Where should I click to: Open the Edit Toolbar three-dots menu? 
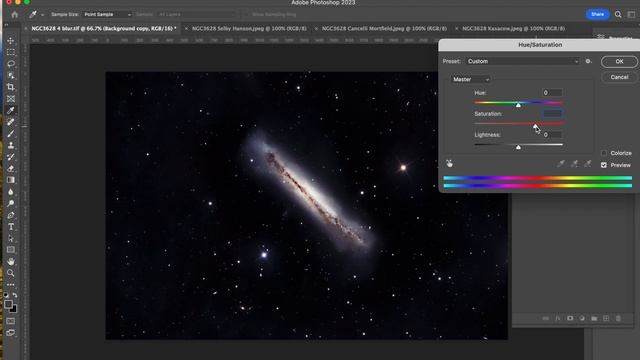[11, 284]
